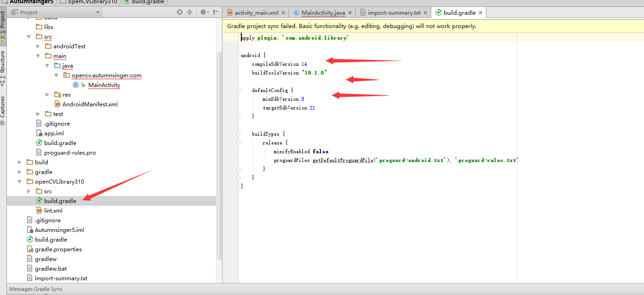Select MainActivity class in project tree
This screenshot has height=295, width=644.
click(x=104, y=85)
